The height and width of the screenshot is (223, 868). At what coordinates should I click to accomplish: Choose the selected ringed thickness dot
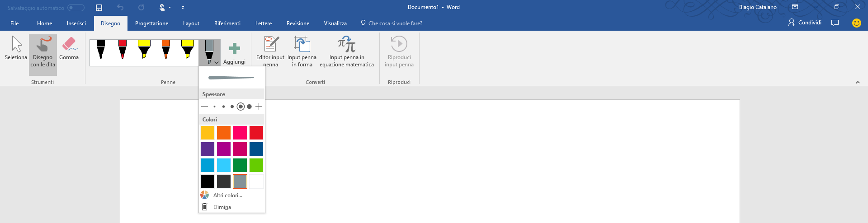tap(241, 107)
